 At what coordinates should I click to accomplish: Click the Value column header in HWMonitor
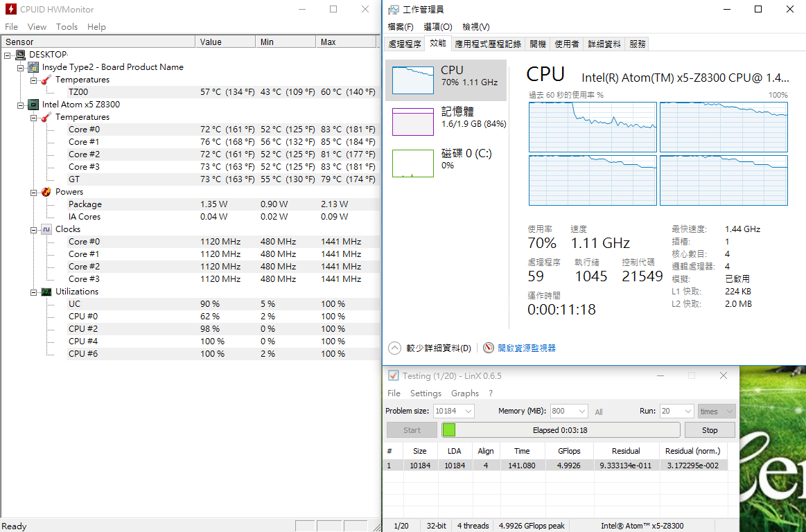click(x=226, y=42)
